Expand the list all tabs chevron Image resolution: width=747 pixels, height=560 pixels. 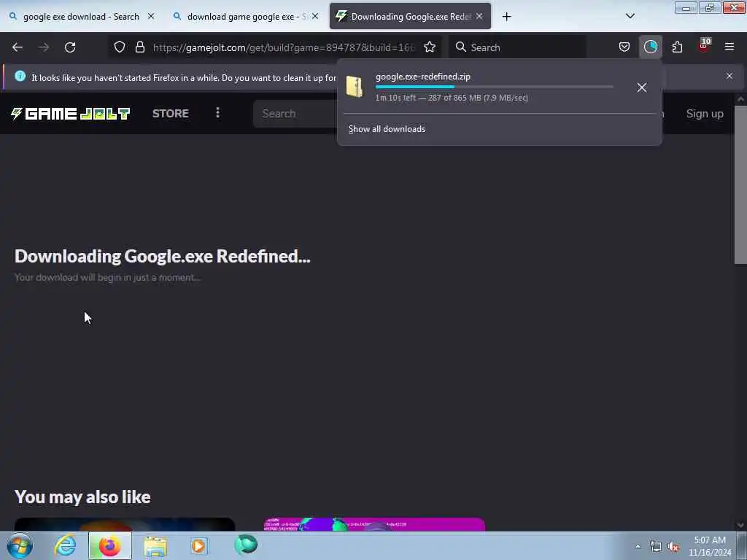coord(630,16)
